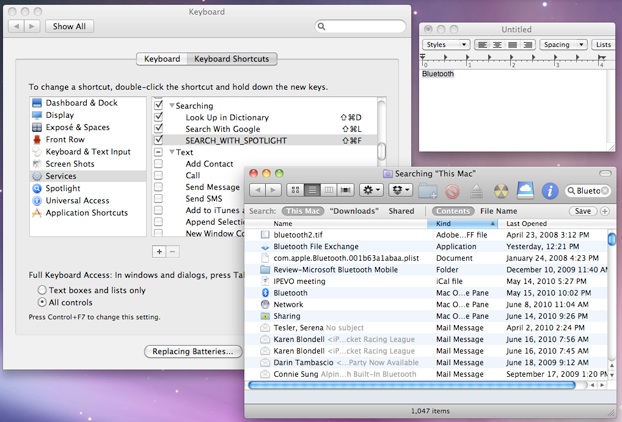The image size is (622, 422).
Task: Click the System Preferences search field
Action: point(360,27)
